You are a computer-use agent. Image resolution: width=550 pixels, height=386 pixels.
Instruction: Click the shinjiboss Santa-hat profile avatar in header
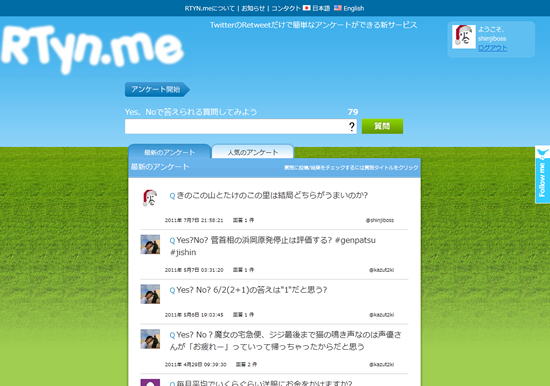464,36
